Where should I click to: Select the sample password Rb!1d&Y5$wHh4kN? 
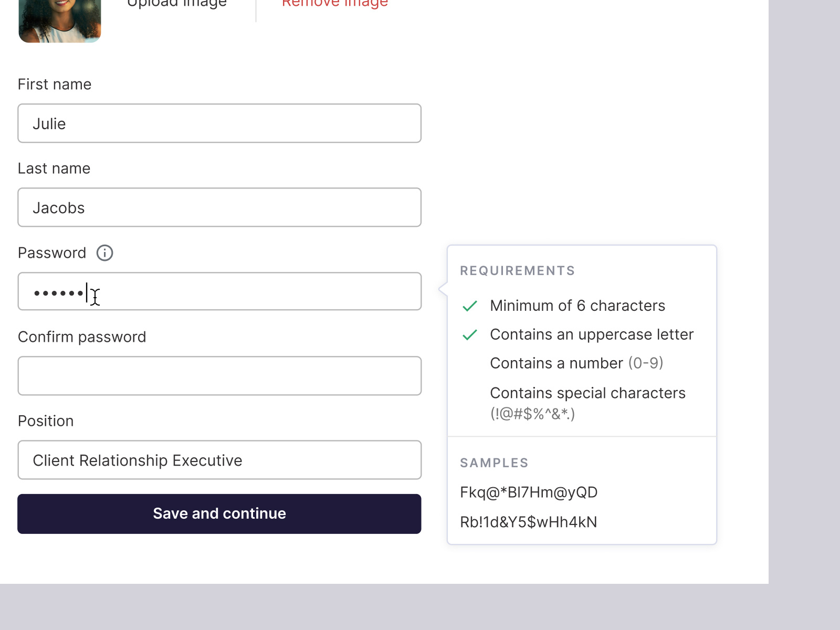[x=528, y=521]
